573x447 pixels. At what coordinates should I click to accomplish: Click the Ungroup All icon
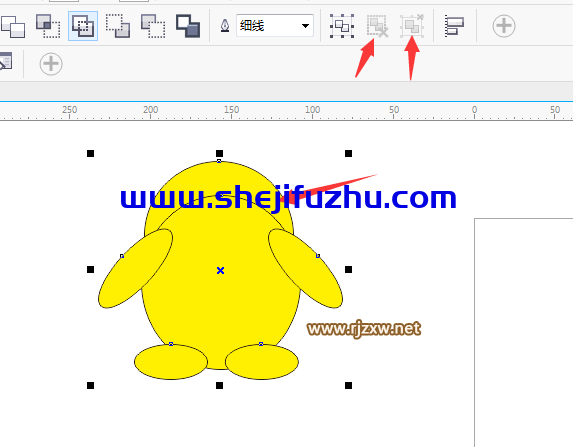412,26
